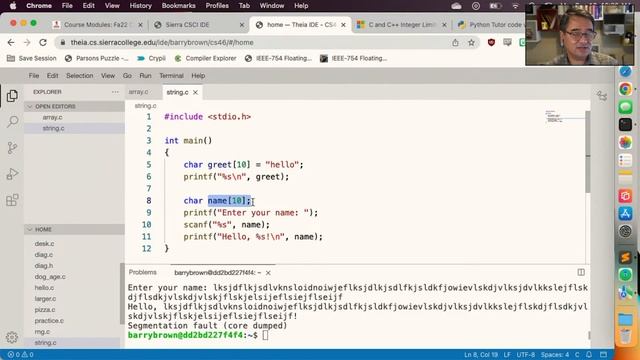Image resolution: width=640 pixels, height=360 pixels.
Task: Switch to Sierra CSCI IDE browser tab
Action: 198,25
